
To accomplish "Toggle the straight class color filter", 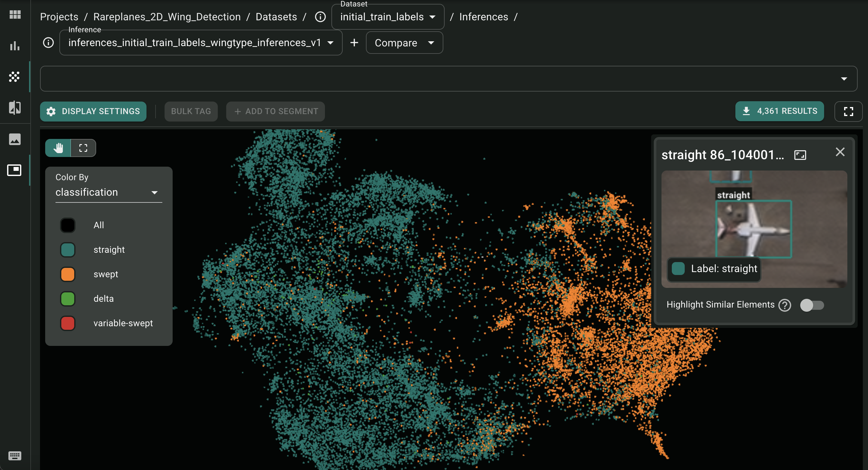I will pyautogui.click(x=68, y=250).
